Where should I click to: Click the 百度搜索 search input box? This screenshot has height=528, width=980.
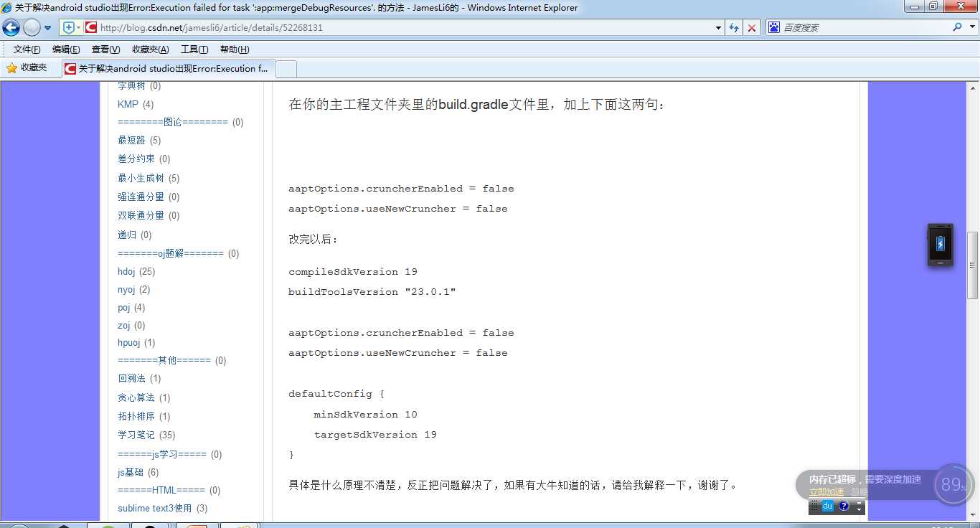pos(864,27)
